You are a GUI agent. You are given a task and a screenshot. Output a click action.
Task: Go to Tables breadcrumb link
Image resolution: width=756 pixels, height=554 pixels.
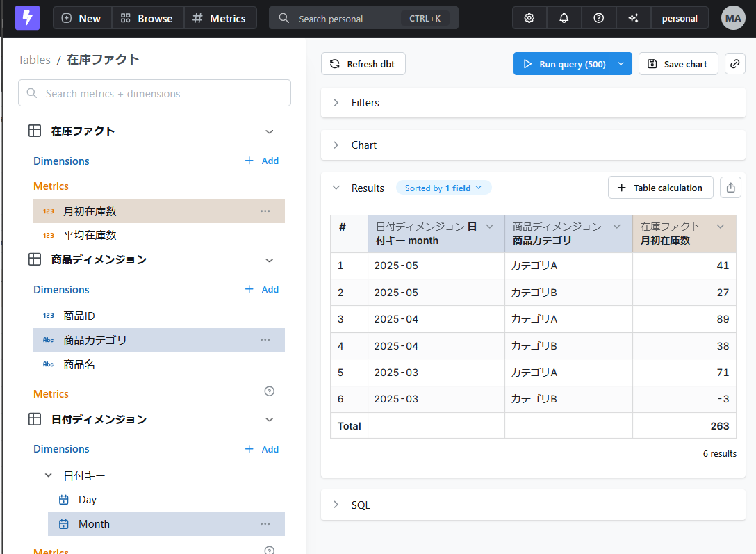coord(34,60)
